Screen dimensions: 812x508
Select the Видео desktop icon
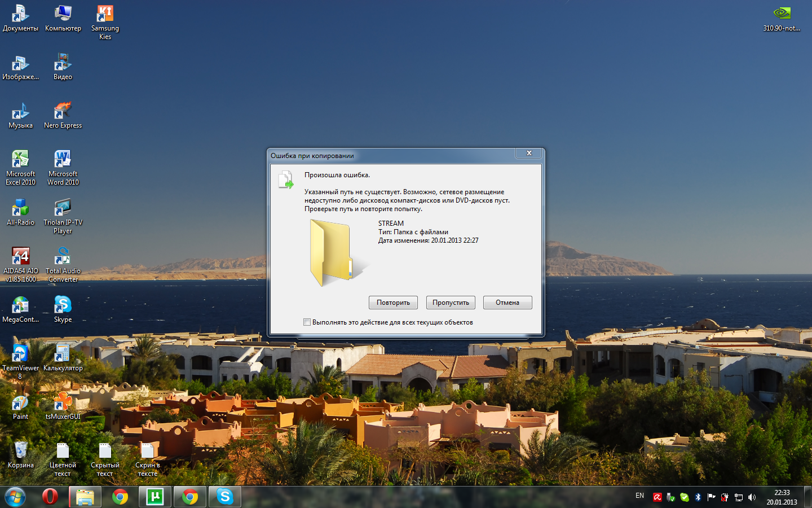tap(63, 68)
